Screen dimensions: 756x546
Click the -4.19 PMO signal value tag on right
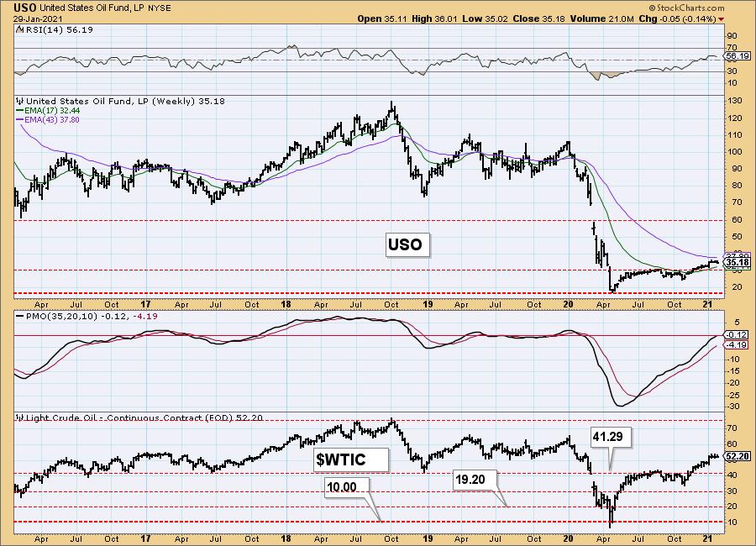click(736, 345)
